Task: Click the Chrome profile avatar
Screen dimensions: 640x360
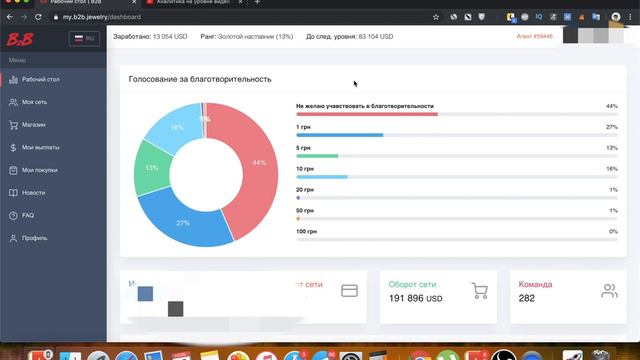Action: [x=616, y=17]
